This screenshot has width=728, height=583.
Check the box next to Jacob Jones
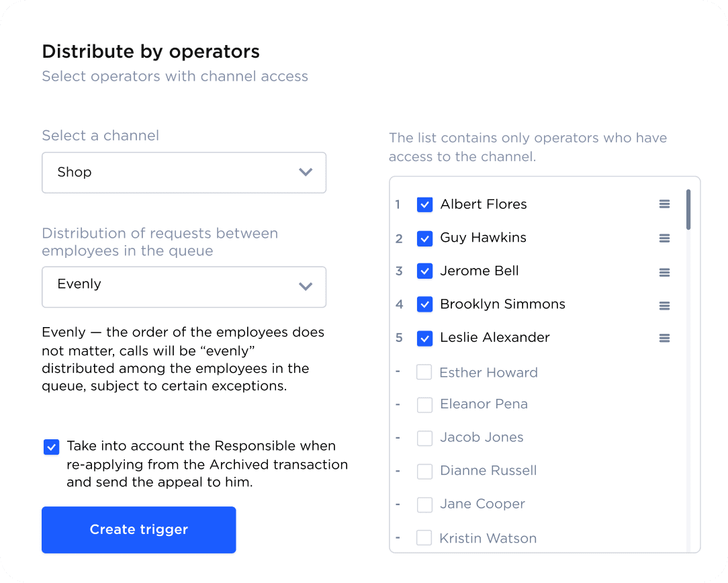click(x=424, y=438)
